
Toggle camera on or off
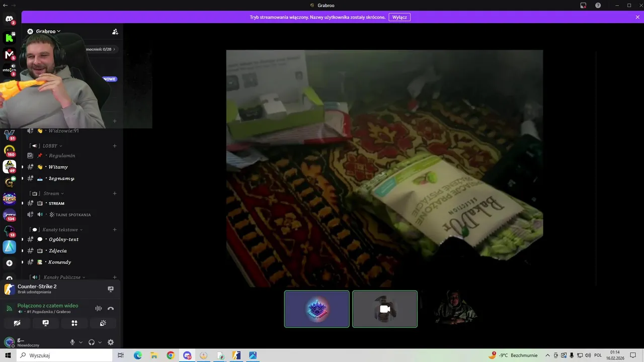click(x=17, y=323)
